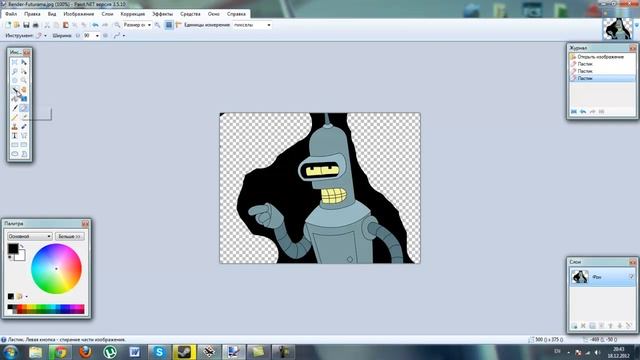This screenshot has height=360, width=640.
Task: Open Skype from the taskbar
Action: click(x=159, y=352)
